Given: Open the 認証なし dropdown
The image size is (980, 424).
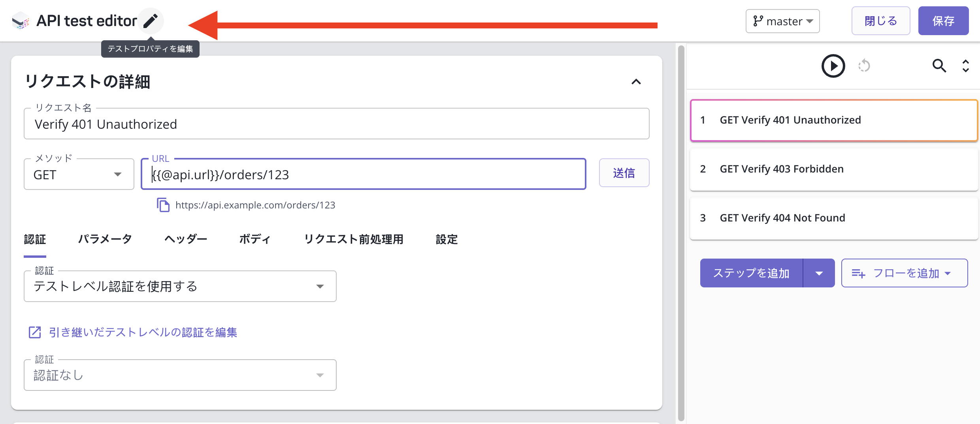Looking at the screenshot, I should (180, 375).
